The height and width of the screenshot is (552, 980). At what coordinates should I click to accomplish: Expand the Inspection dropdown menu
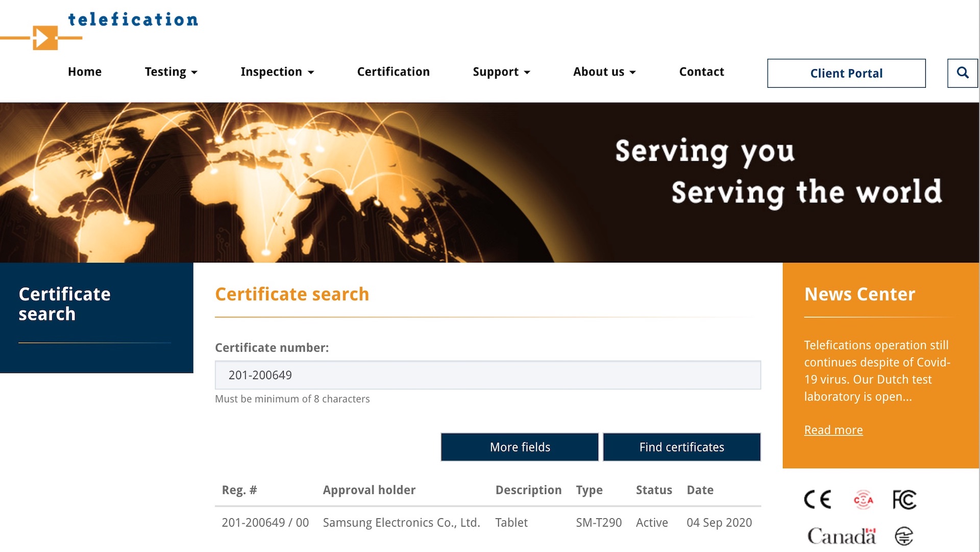point(277,72)
